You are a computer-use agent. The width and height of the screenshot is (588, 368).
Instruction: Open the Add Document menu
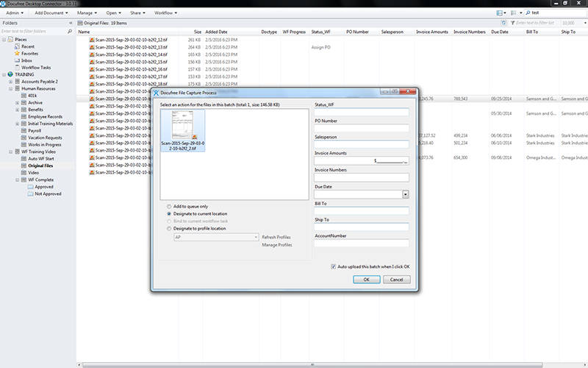click(51, 13)
